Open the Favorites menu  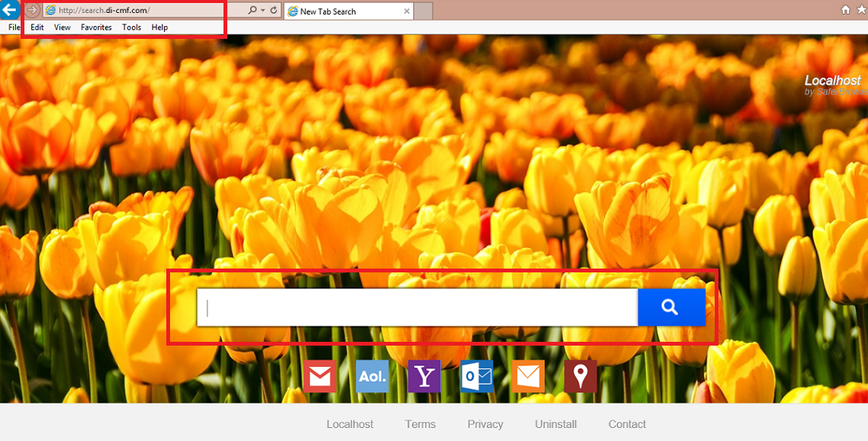pyautogui.click(x=96, y=27)
